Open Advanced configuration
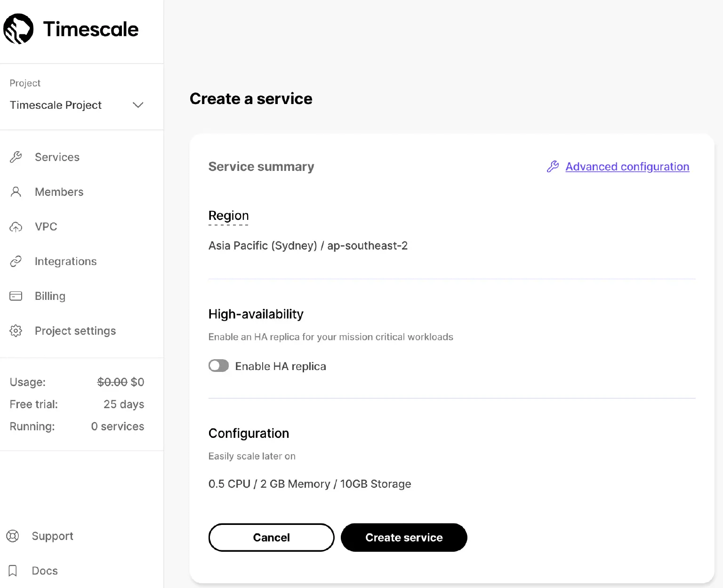Image resolution: width=723 pixels, height=588 pixels. tap(627, 167)
